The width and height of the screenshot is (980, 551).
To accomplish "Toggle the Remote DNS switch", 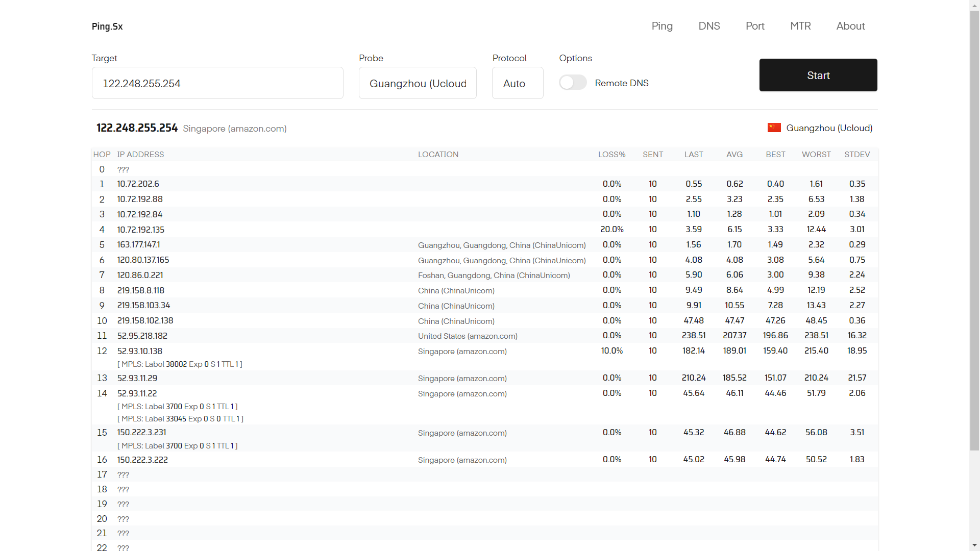I will [x=573, y=83].
